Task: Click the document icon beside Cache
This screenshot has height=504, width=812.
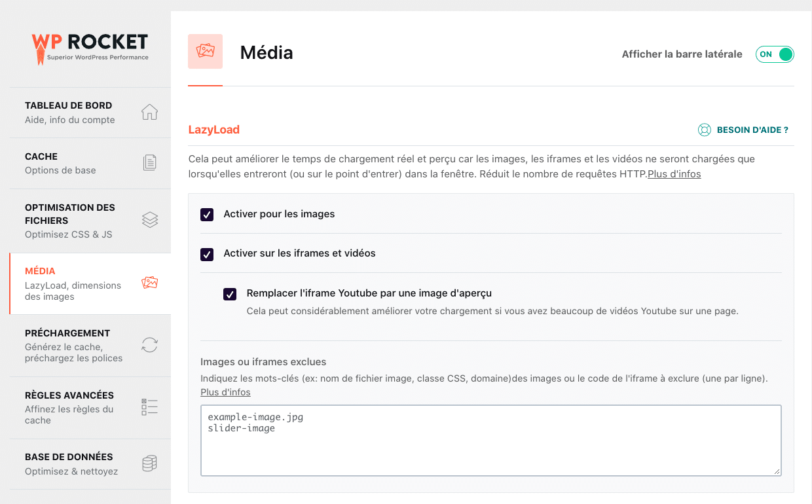Action: coord(150,163)
